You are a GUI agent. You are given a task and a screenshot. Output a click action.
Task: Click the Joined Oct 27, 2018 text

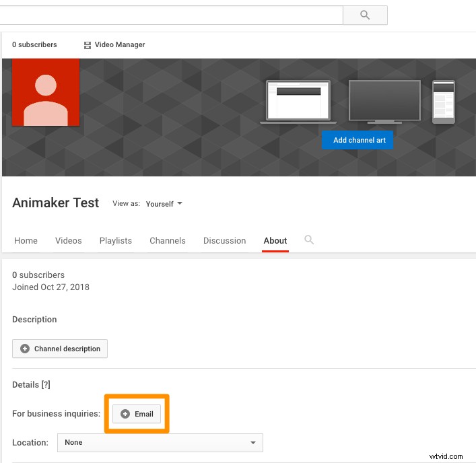click(50, 287)
